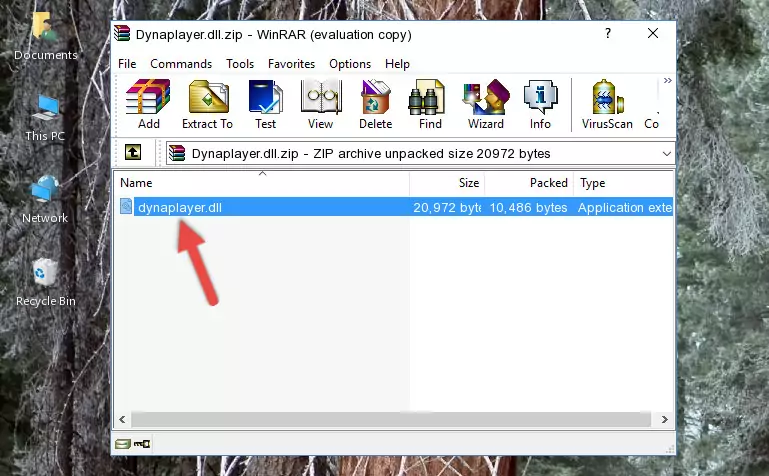Sort by the Name column header
Viewport: 769px width, 476px height.
pos(262,183)
